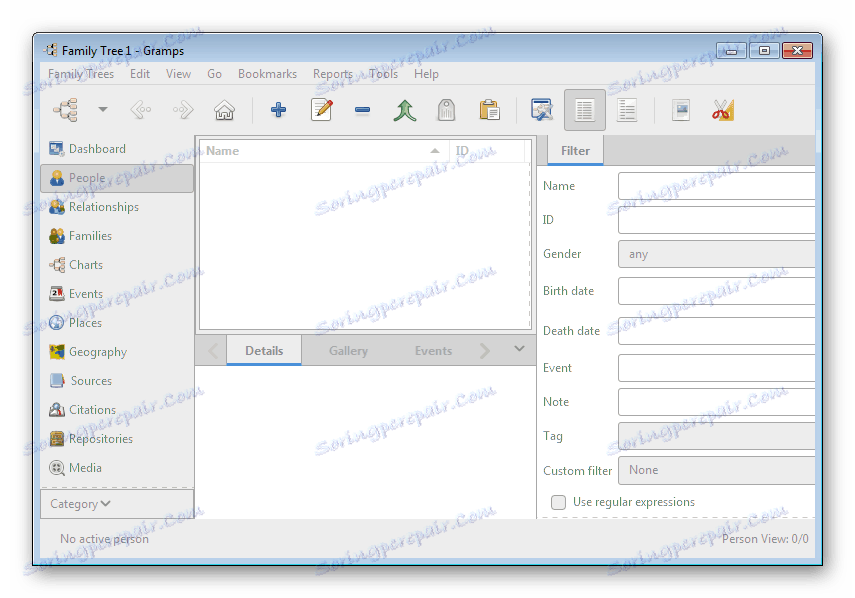Merge selected people with green arrows icon
855x598 pixels.
coord(405,110)
